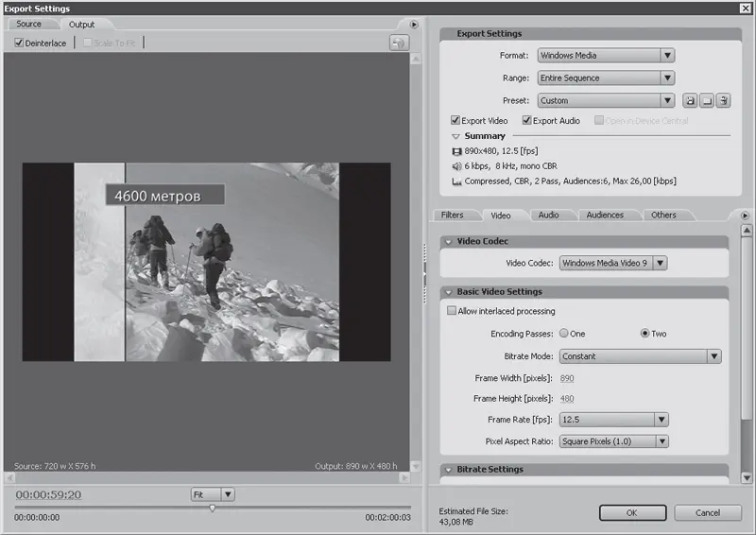Viewport: 756px width, 535px height.
Task: Click the crop tool icon above preview
Action: tap(399, 43)
